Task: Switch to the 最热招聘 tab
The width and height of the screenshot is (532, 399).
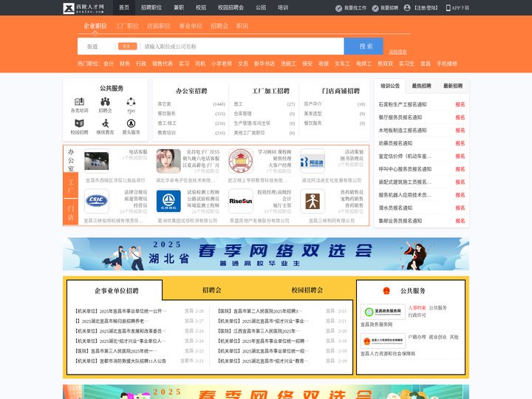Action: pyautogui.click(x=421, y=86)
